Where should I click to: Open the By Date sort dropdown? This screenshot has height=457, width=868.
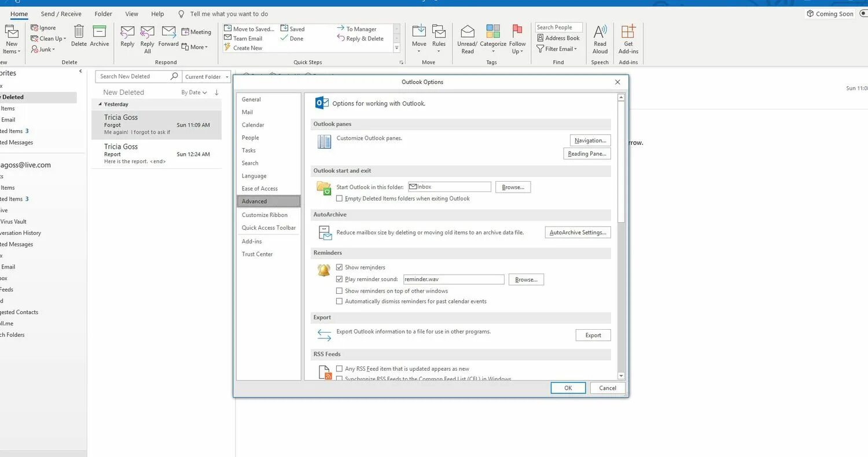194,93
